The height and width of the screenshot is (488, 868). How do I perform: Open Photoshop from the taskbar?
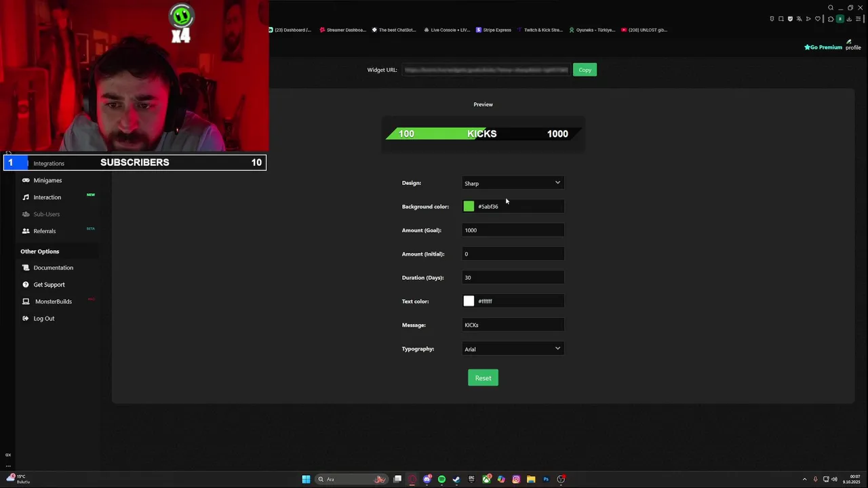(546, 479)
